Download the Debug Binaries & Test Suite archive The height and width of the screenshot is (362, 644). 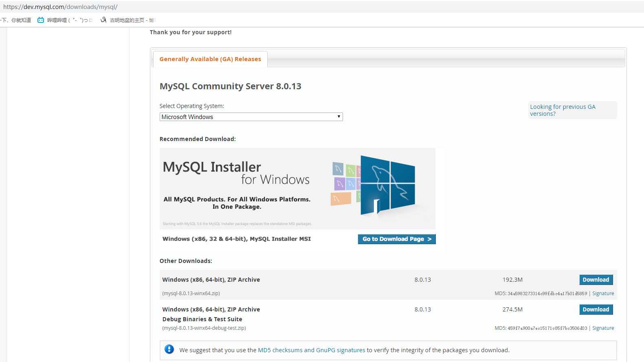(596, 309)
